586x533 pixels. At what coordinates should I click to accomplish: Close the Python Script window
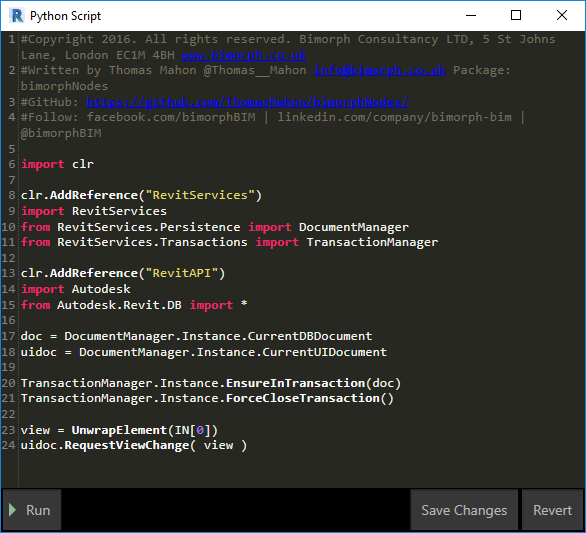tap(562, 15)
